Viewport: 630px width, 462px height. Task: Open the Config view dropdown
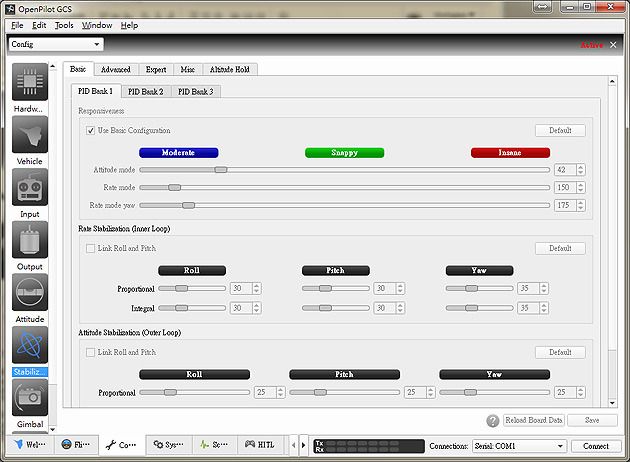click(56, 44)
